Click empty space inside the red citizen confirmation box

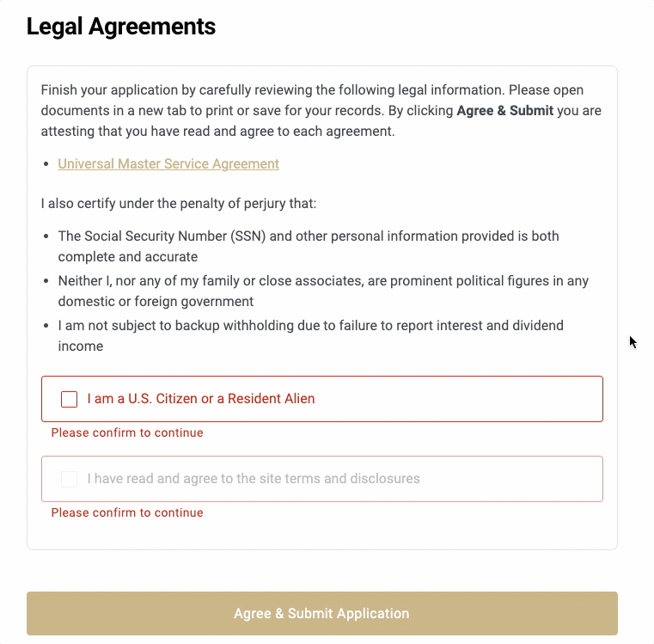click(x=464, y=399)
